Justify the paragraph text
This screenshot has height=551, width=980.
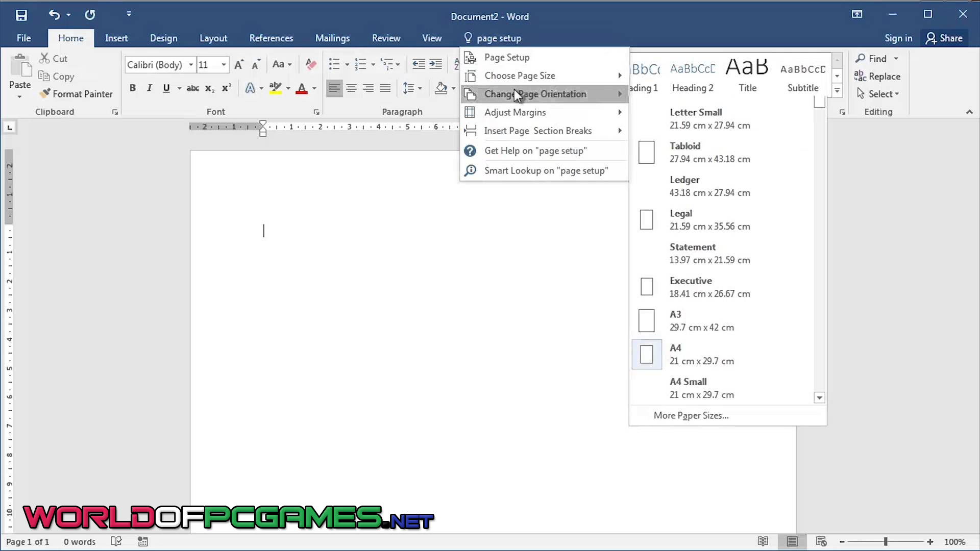(x=385, y=88)
